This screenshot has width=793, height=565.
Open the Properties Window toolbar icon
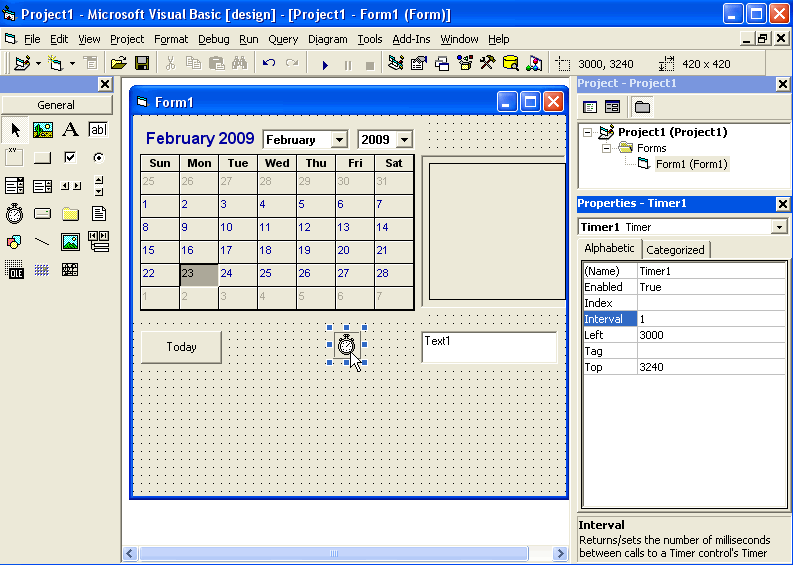[x=419, y=64]
